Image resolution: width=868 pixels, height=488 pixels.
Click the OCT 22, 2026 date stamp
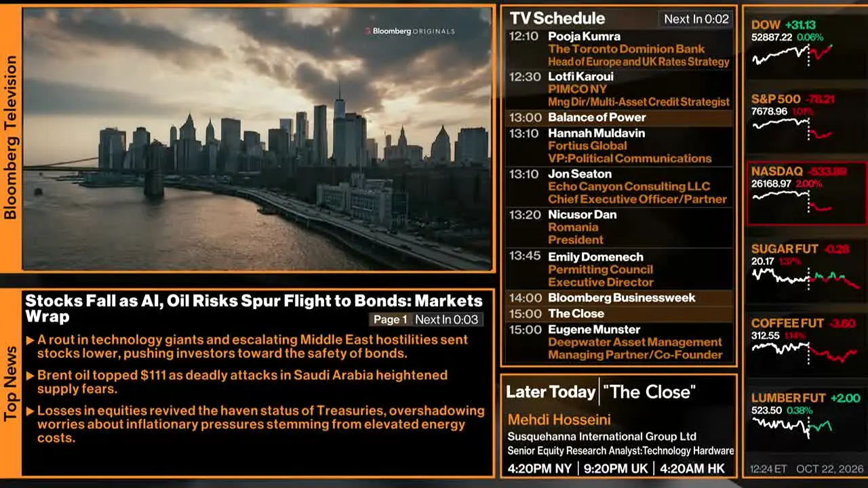pos(830,469)
